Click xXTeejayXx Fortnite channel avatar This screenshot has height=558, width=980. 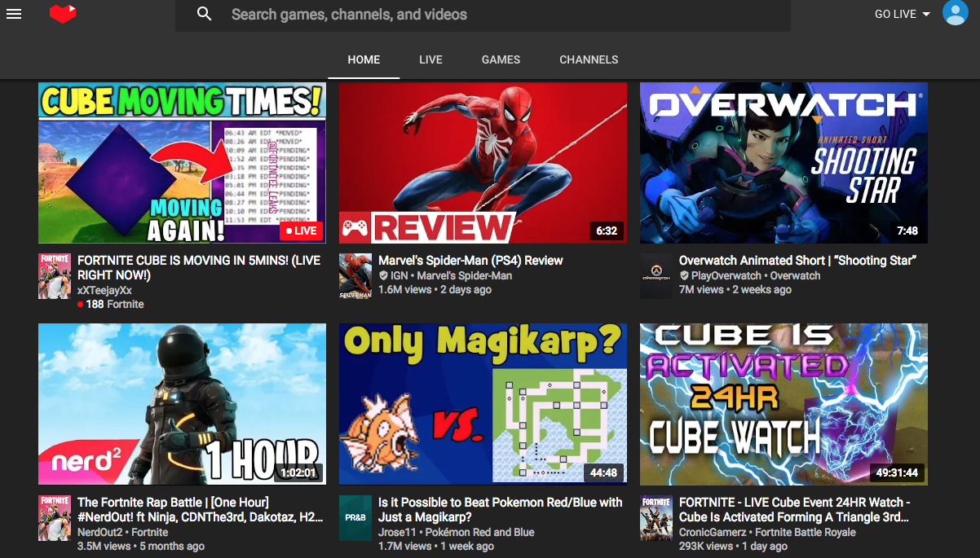(x=55, y=276)
